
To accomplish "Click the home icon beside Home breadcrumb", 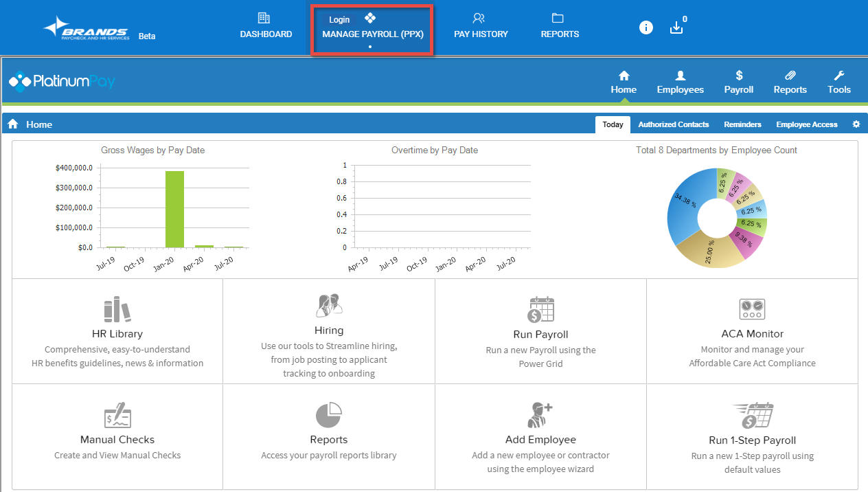I will click(x=13, y=124).
